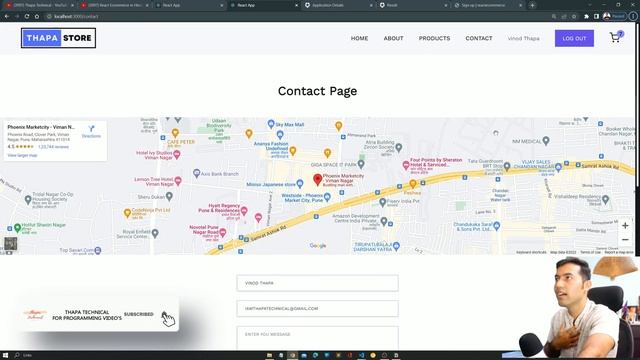
Task: Click Amazon Development Centre map marker
Action: point(384,221)
